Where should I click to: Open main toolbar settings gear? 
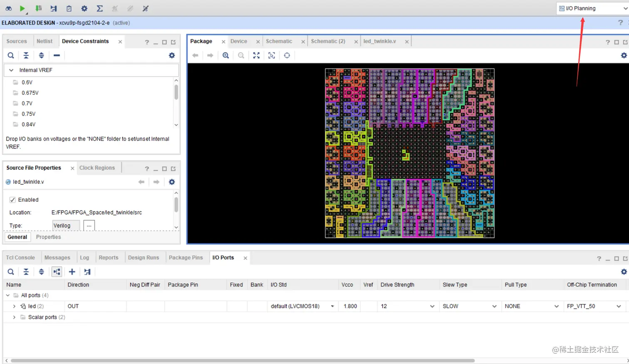(84, 8)
